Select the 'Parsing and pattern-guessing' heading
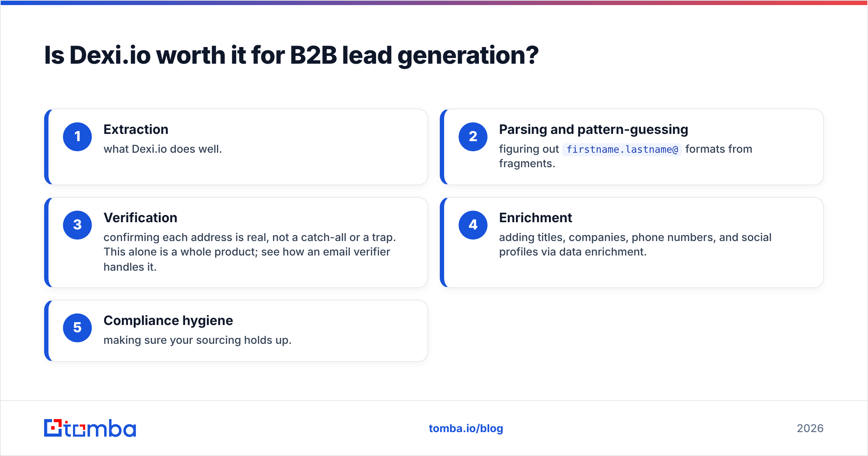 click(x=593, y=130)
